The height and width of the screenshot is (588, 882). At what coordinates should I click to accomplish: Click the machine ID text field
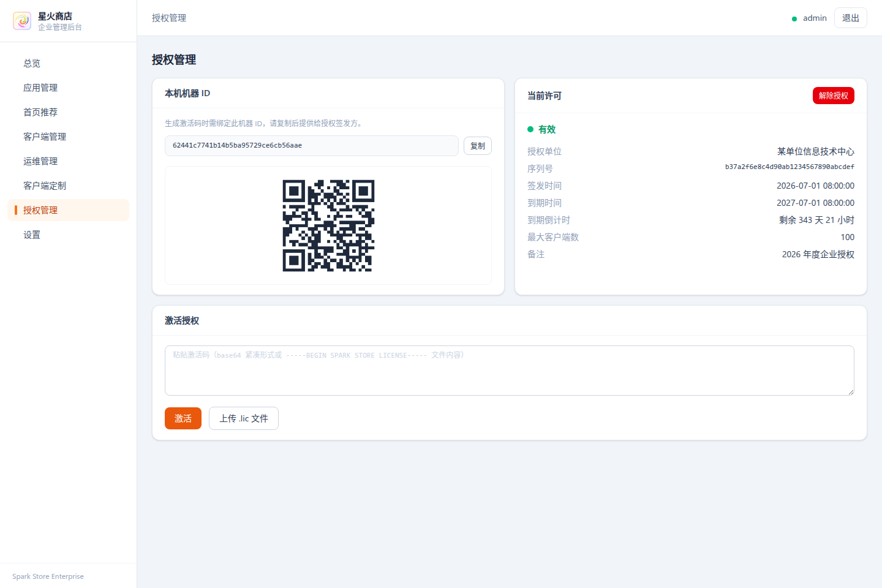click(312, 146)
